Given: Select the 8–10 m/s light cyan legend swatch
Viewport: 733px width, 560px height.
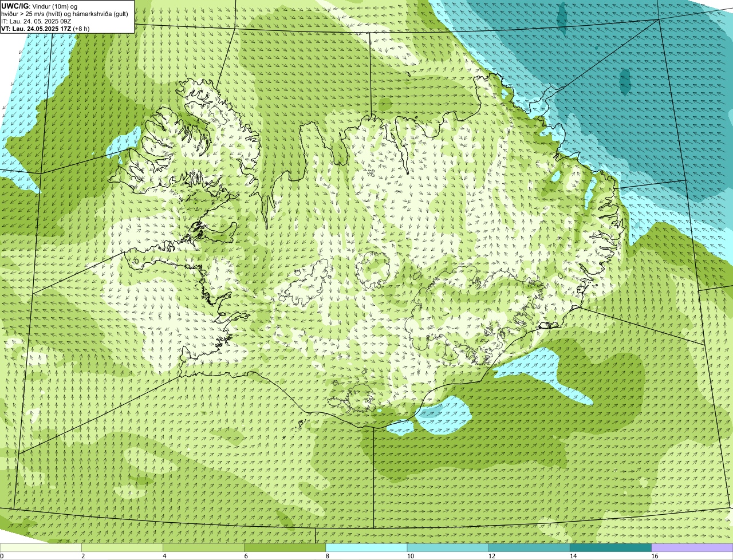Looking at the screenshot, I should [x=366, y=548].
